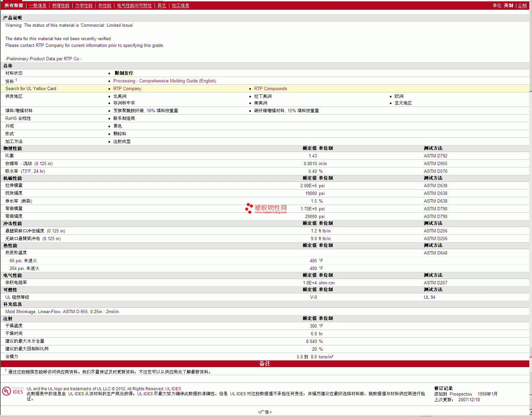Select the 所有数据 tab
The image size is (532, 417).
coord(14,6)
